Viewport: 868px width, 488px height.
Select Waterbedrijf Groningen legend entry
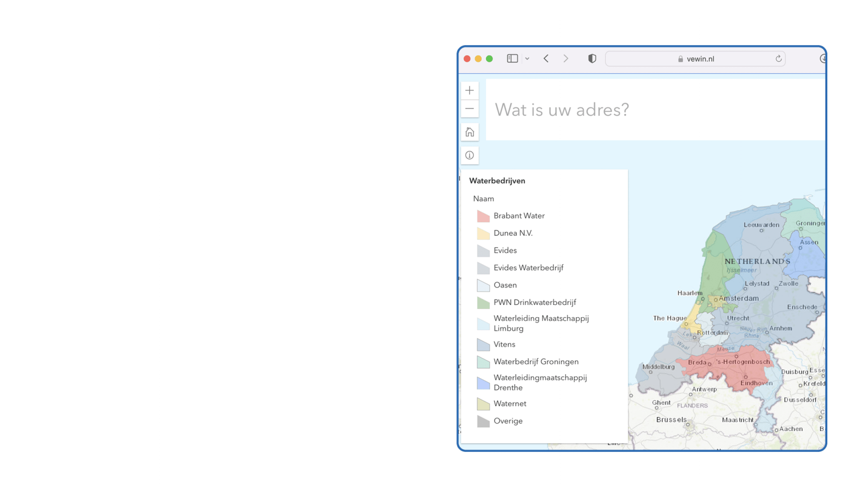(536, 361)
